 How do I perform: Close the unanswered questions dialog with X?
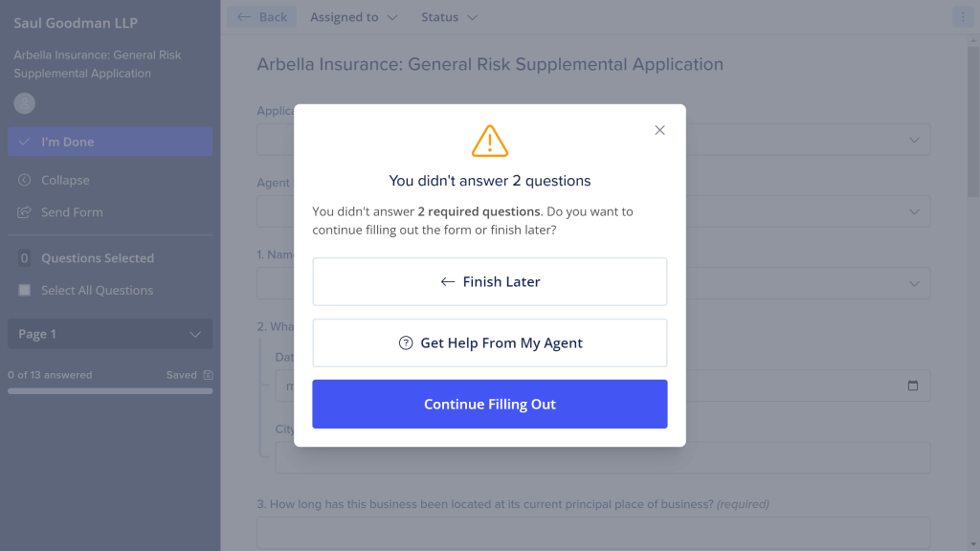pos(659,130)
